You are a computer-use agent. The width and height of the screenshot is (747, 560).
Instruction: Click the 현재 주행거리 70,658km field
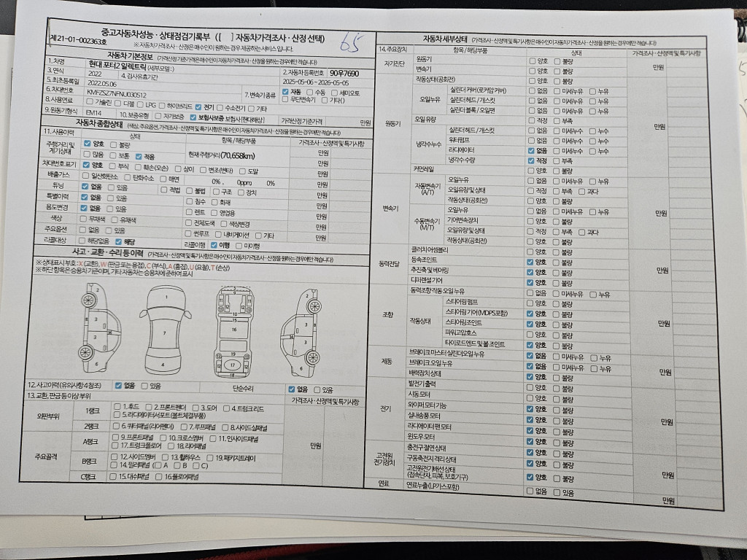click(x=221, y=156)
